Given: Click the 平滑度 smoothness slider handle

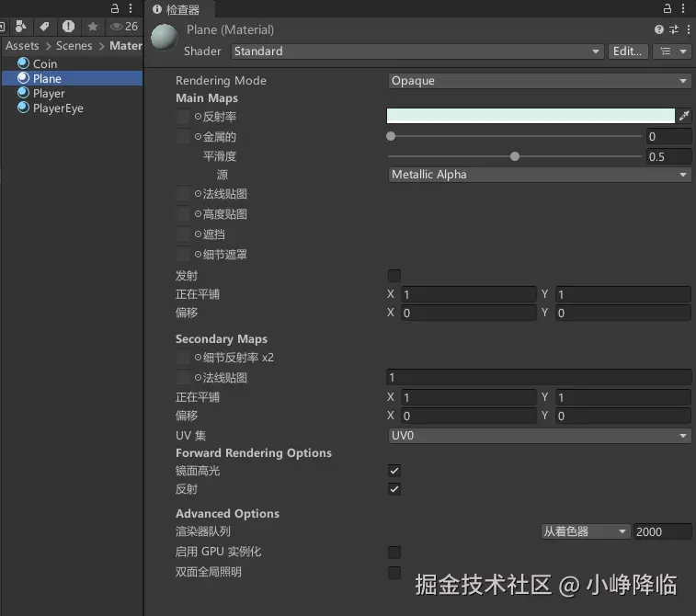Looking at the screenshot, I should pos(515,156).
